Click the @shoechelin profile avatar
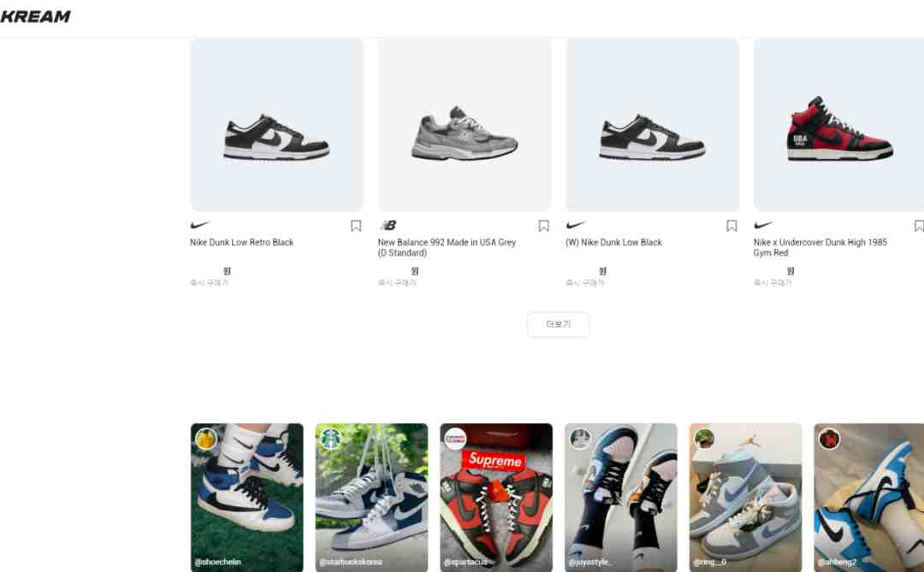This screenshot has width=924, height=572. pos(206,439)
